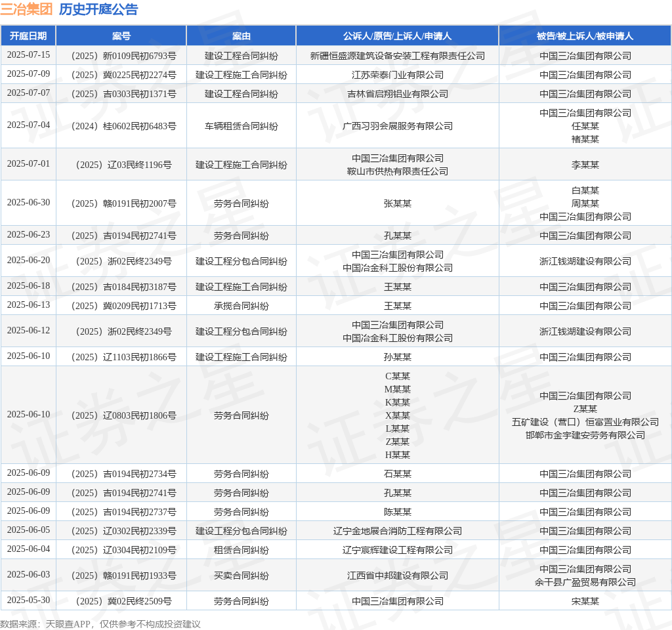Click the 三冶集团 title text

tap(26, 9)
